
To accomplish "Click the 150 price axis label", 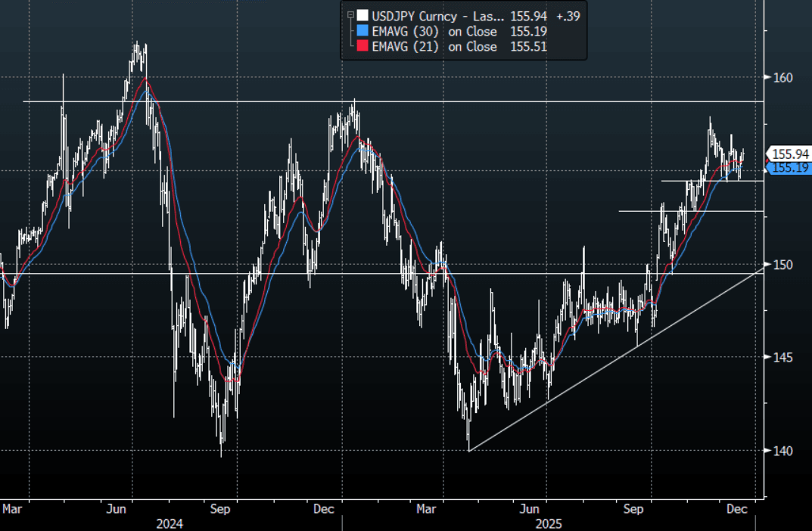I will [782, 265].
